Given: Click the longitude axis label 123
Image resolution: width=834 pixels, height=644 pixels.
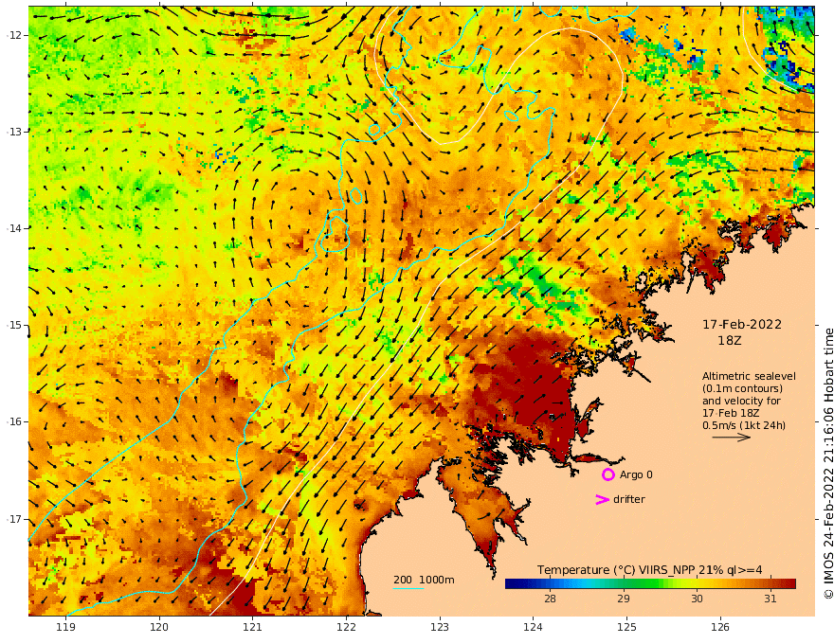Looking at the screenshot, I should click(440, 627).
